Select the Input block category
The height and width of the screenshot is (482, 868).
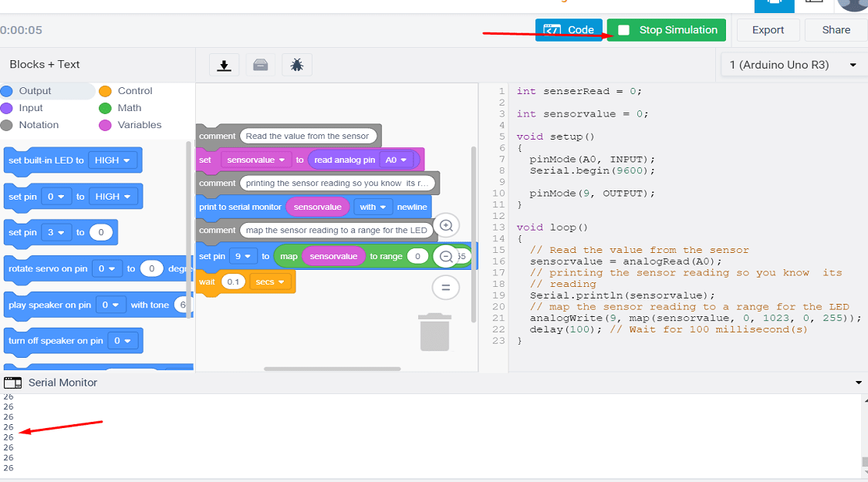[x=30, y=108]
